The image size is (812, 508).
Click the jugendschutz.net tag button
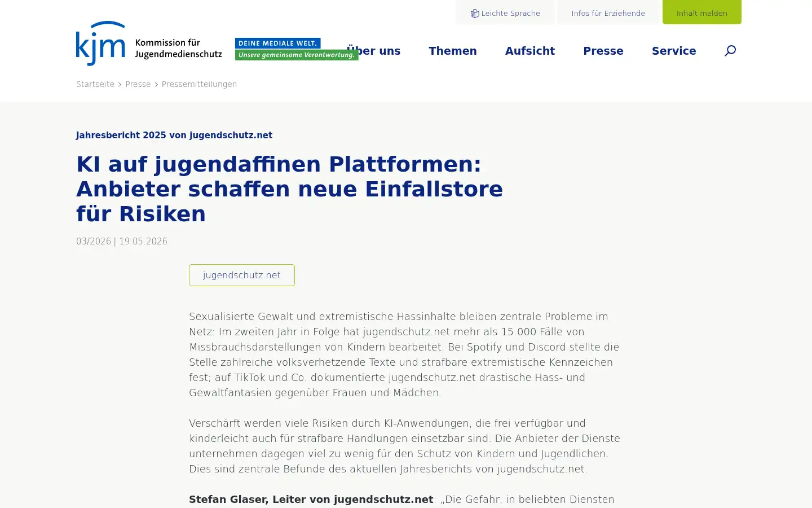pos(242,275)
